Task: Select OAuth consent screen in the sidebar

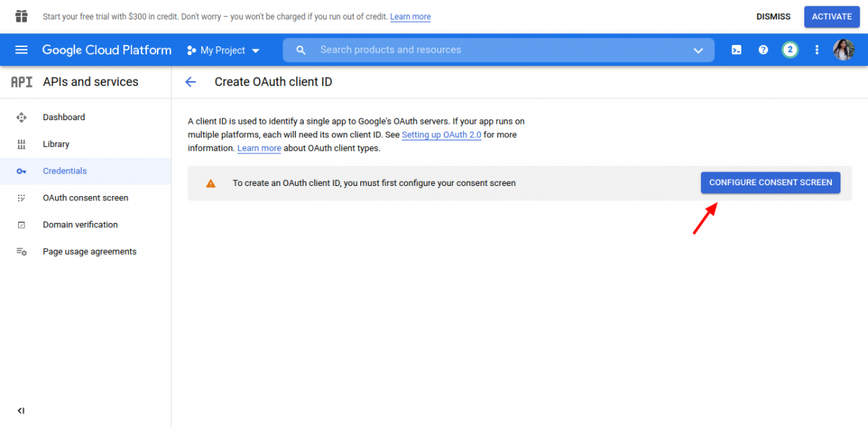Action: [85, 197]
